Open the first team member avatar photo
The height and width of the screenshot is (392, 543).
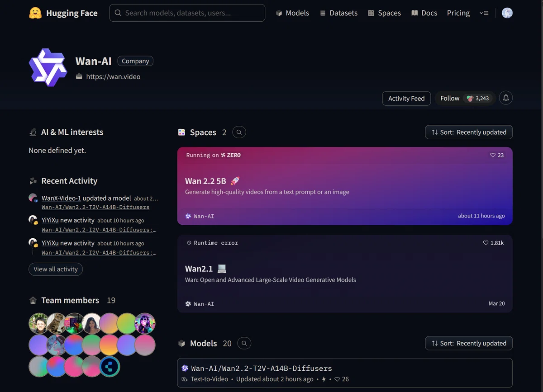tap(38, 323)
